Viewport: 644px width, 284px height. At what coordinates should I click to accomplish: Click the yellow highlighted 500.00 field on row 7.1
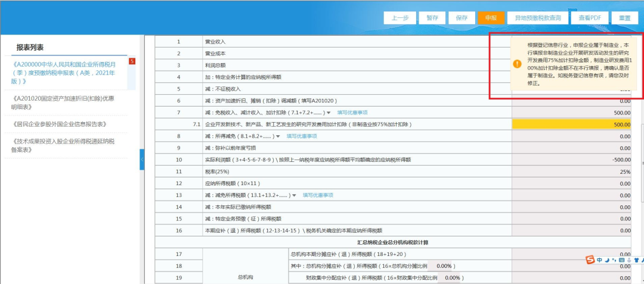coord(572,124)
